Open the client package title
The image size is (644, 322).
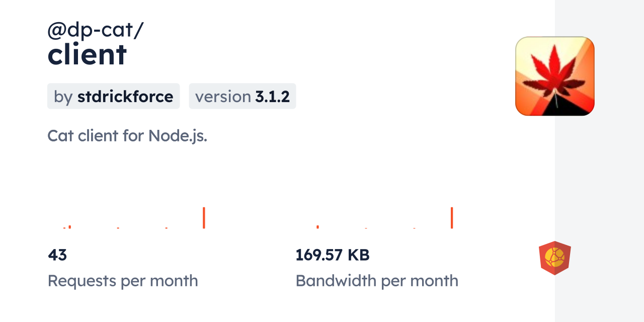click(87, 54)
